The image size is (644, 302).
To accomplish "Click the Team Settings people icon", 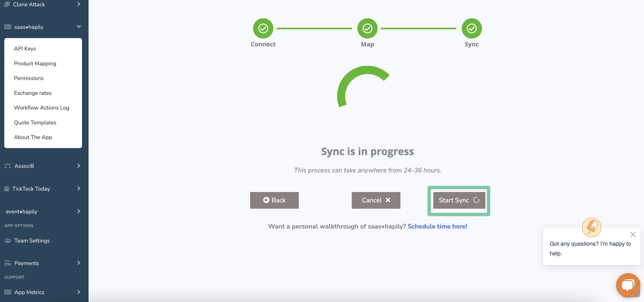I will [x=7, y=240].
